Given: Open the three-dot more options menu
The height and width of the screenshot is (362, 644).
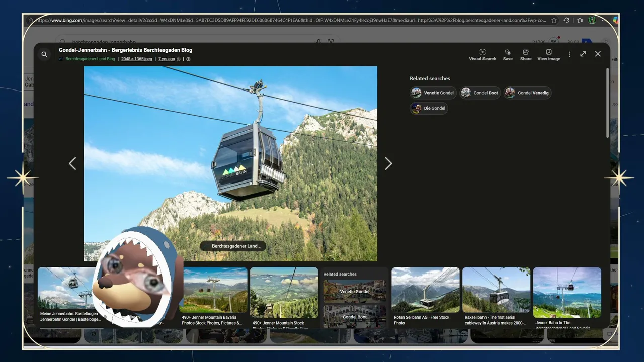Looking at the screenshot, I should pos(570,54).
